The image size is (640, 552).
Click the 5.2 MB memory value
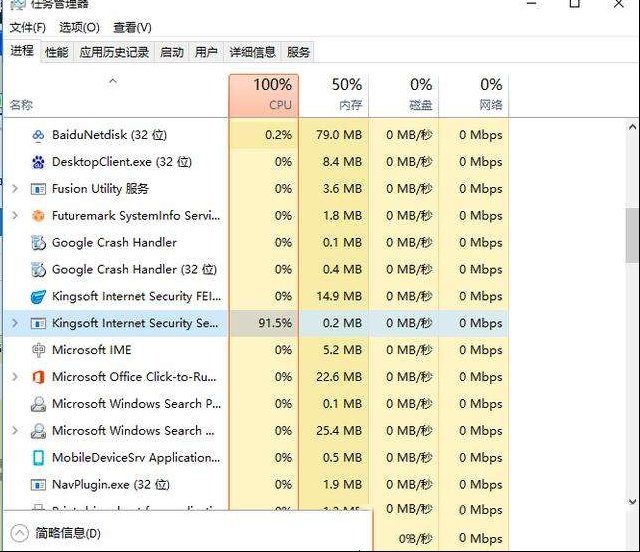click(342, 350)
